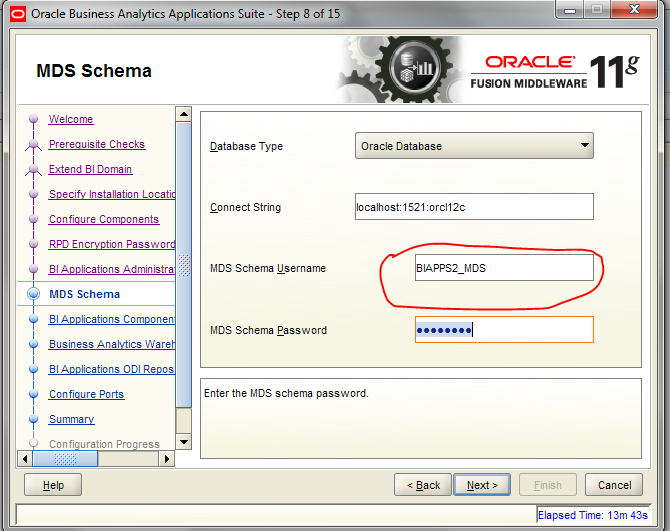Image resolution: width=670 pixels, height=531 pixels.
Task: Open the Prerequisite Checks step
Action: click(97, 144)
